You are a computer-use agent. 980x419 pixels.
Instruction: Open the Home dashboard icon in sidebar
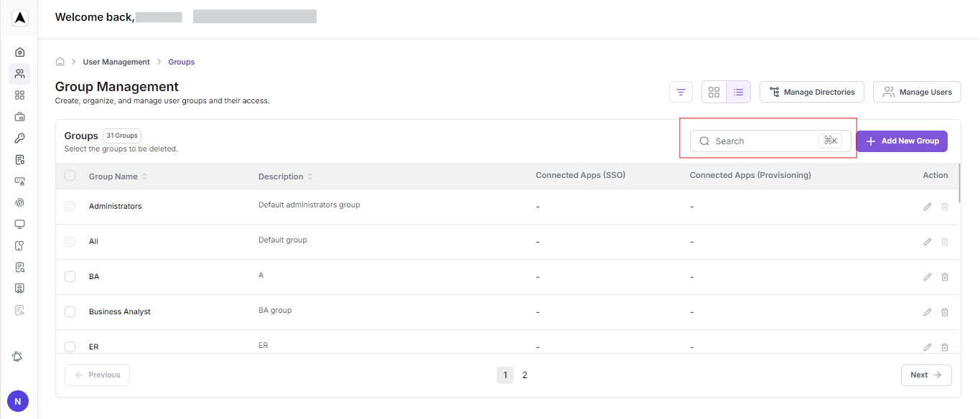tap(19, 52)
